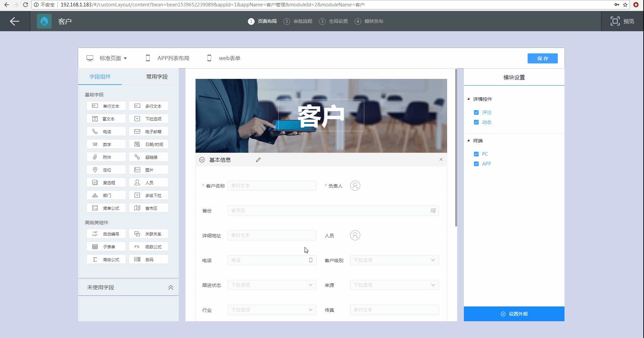Pick the 定位 location component

pyautogui.click(x=106, y=170)
